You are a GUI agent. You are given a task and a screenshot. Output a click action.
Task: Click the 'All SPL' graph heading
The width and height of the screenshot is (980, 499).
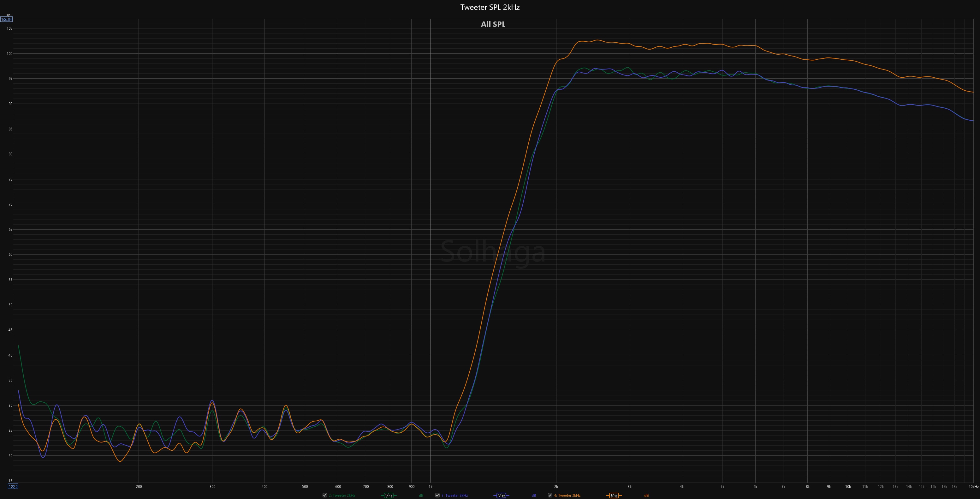tap(493, 24)
